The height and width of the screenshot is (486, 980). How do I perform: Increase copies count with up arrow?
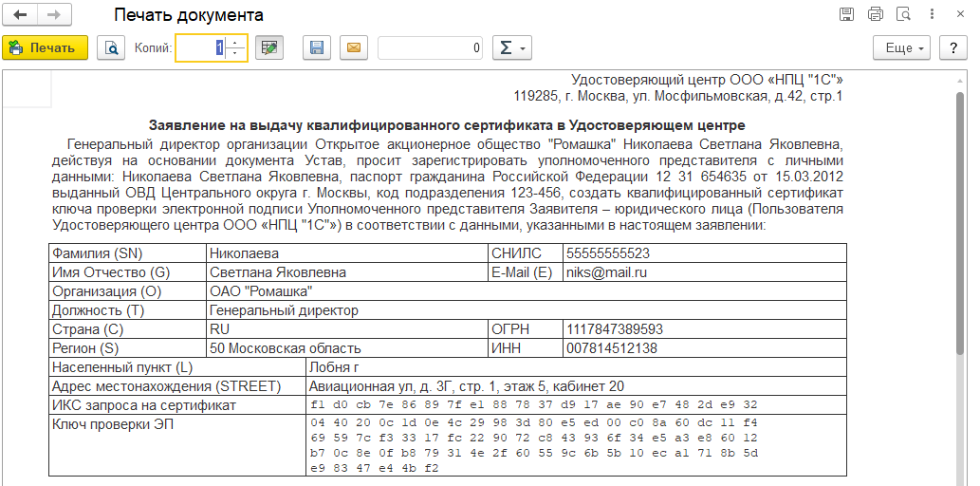click(x=236, y=42)
